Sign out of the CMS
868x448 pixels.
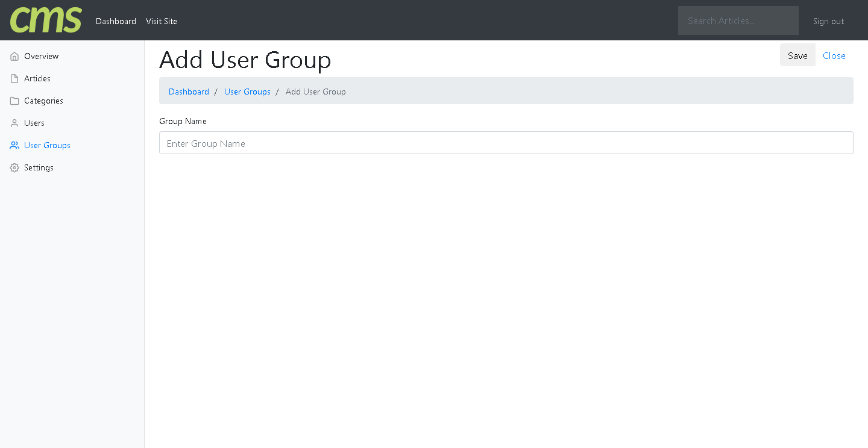click(x=828, y=21)
